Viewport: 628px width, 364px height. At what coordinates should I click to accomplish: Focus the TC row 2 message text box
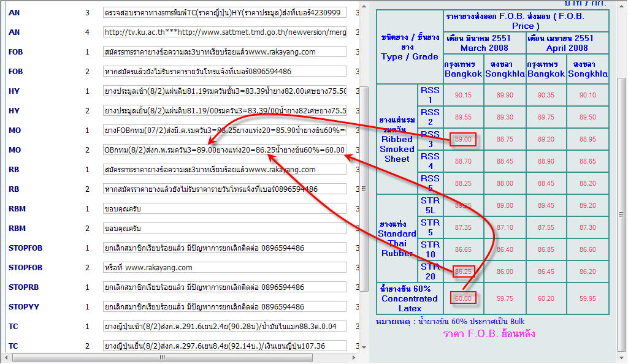(225, 346)
